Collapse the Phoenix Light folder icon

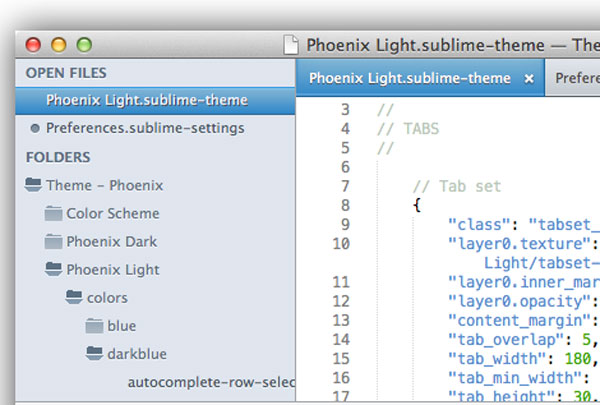coord(54,269)
